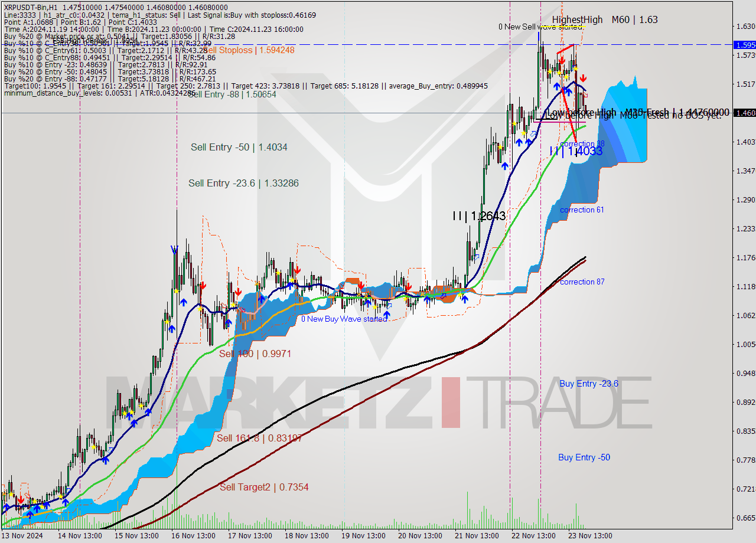Select the 1.347 price axis value

[745, 171]
